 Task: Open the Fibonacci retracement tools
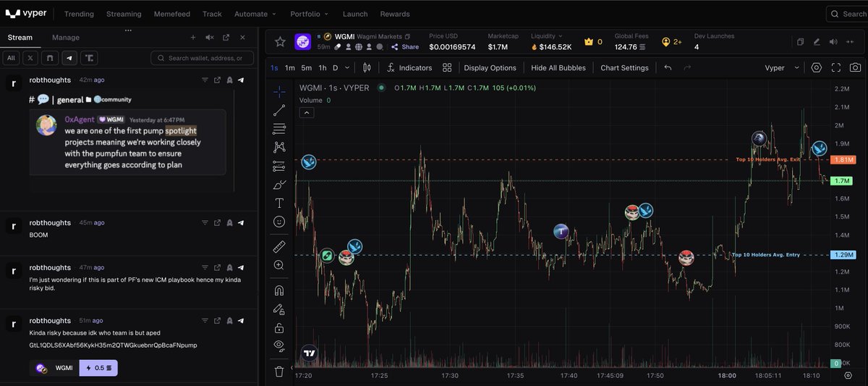[279, 129]
